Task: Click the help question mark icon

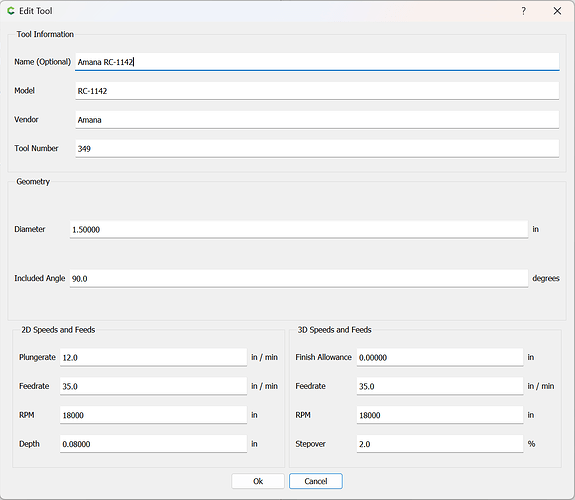Action: point(524,11)
